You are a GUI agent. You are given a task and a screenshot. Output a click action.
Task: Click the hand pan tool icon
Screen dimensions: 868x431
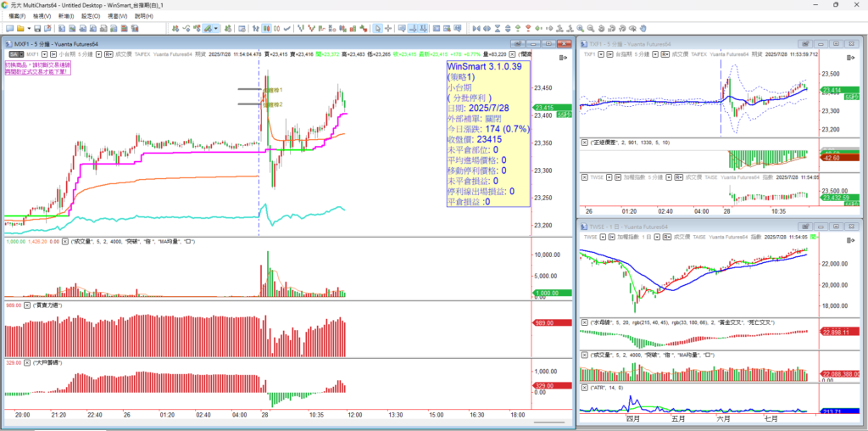pos(643,28)
